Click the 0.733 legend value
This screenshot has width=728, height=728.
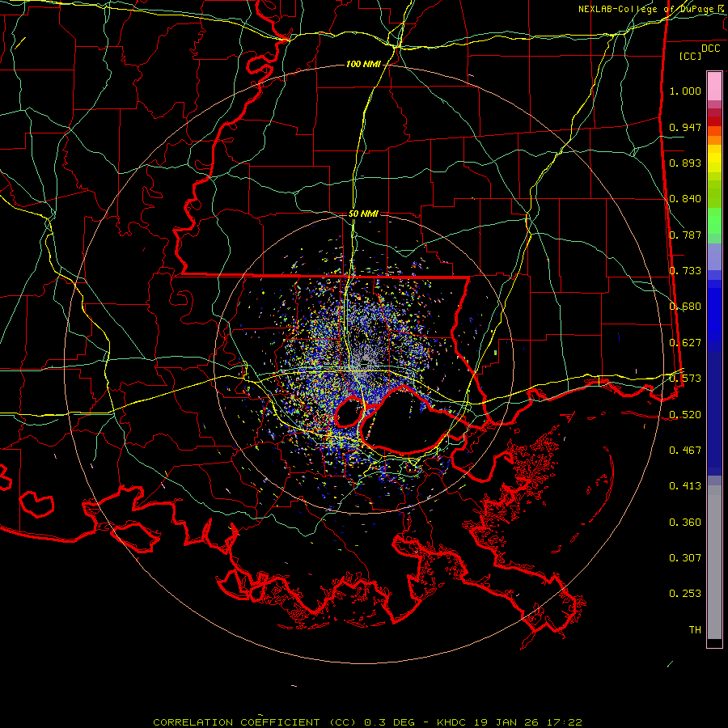click(685, 271)
